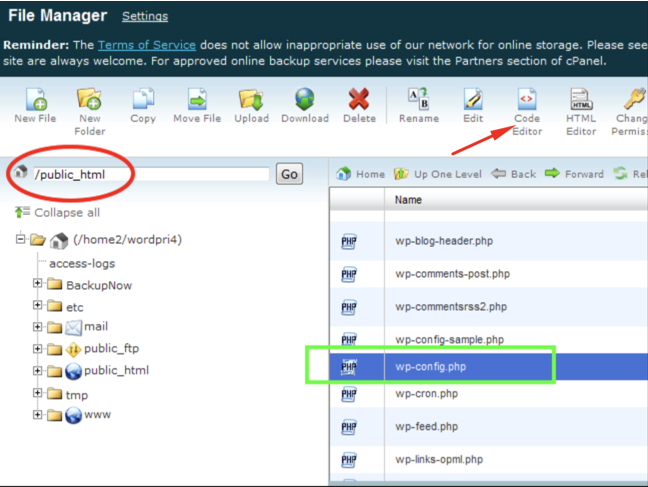This screenshot has height=487, width=648.
Task: Click PHP icon of wp-comments-post.php
Action: 349,274
